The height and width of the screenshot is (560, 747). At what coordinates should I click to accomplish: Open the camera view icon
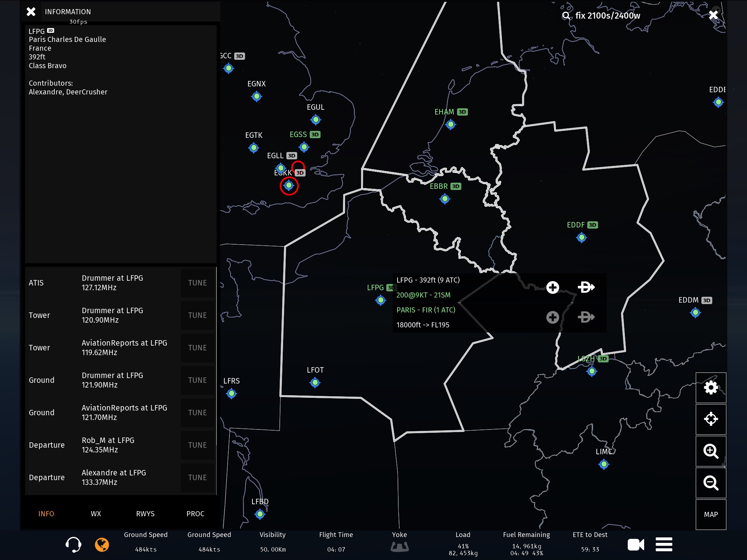click(x=635, y=545)
